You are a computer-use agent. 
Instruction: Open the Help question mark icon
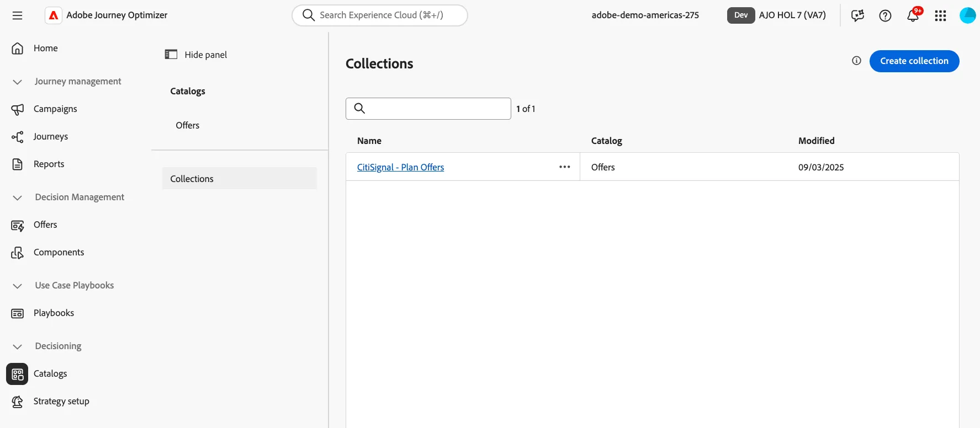[885, 15]
